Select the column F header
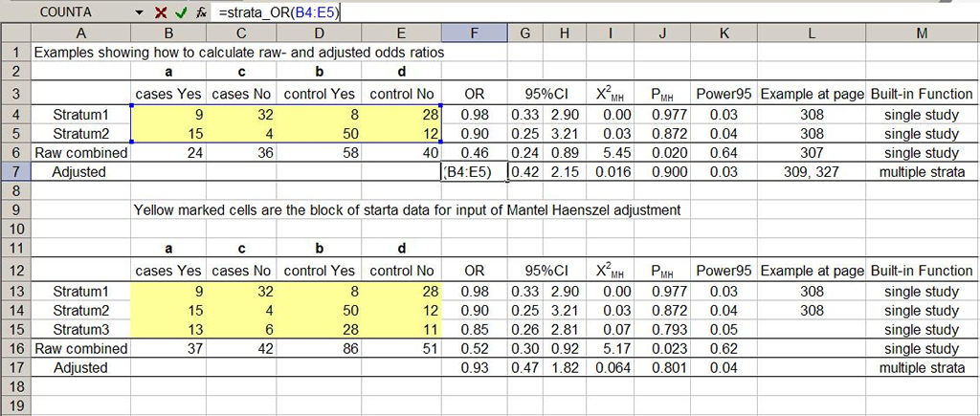980x416 pixels. (x=474, y=33)
